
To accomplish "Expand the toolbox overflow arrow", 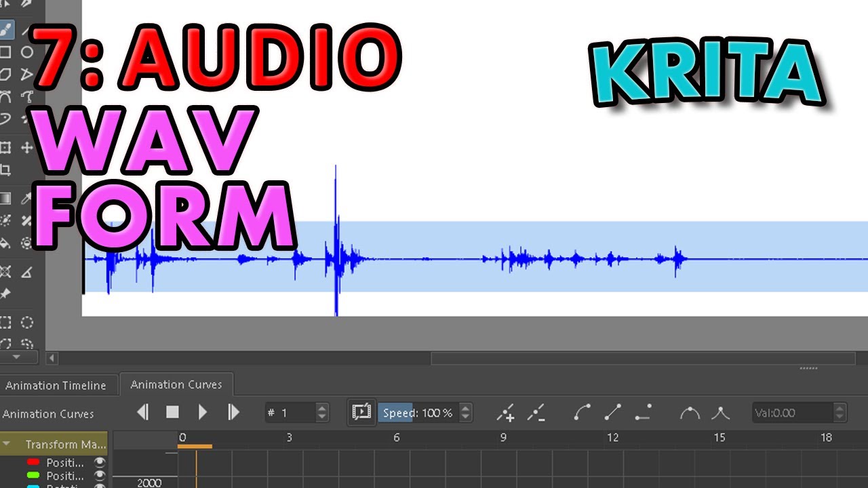I will (x=16, y=357).
